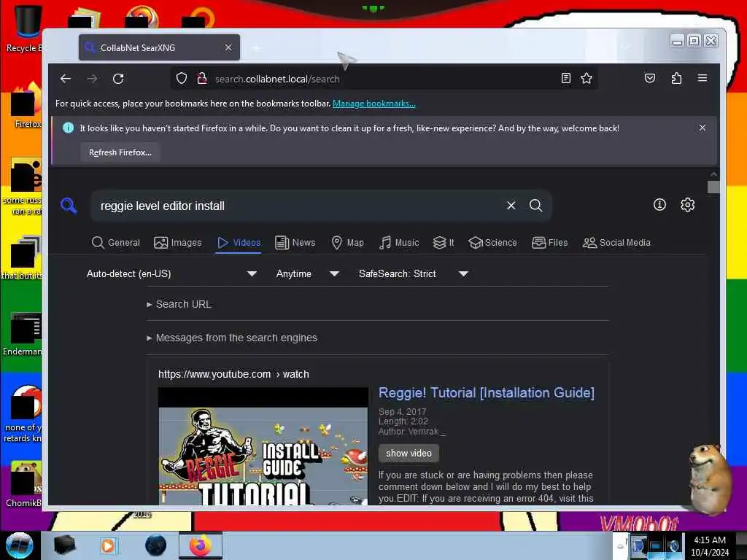
Task: Switch to the It category tab
Action: pyautogui.click(x=443, y=243)
